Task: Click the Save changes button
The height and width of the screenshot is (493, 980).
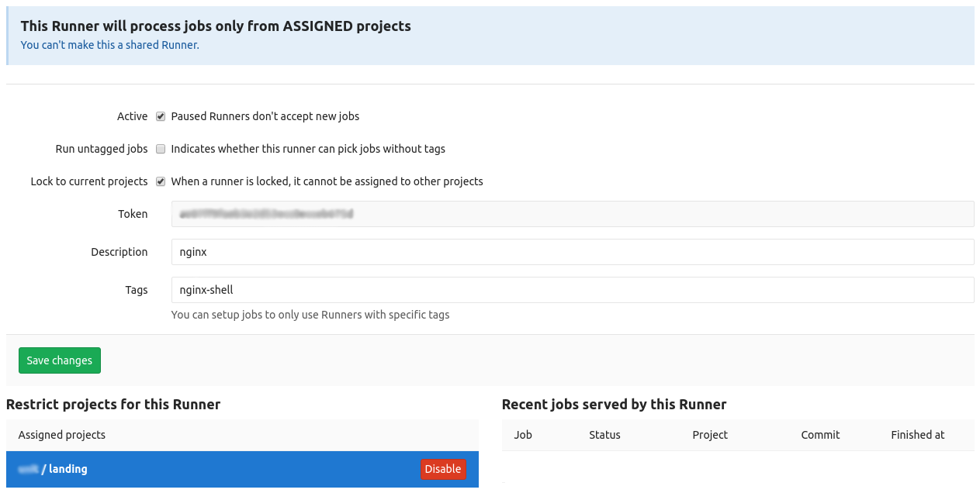Action: point(59,360)
